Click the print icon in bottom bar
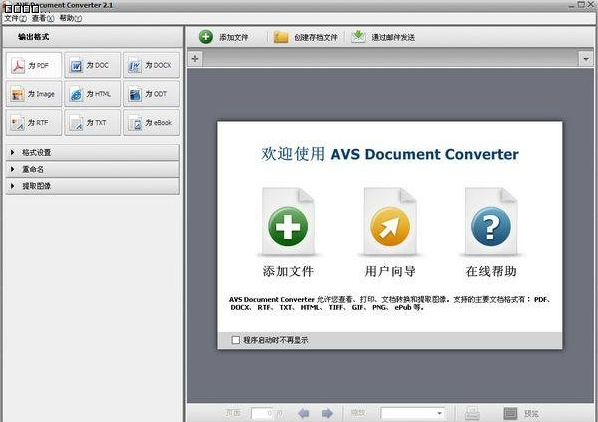The width and height of the screenshot is (598, 422). (472, 413)
